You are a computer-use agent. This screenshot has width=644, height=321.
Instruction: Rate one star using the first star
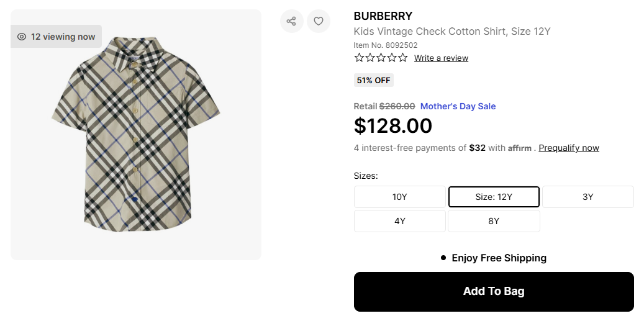coord(359,58)
